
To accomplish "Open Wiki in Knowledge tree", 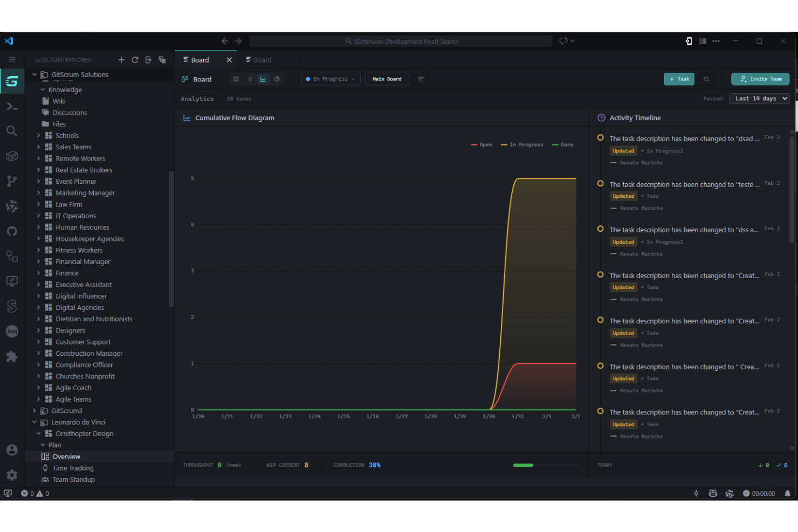I will pos(59,101).
